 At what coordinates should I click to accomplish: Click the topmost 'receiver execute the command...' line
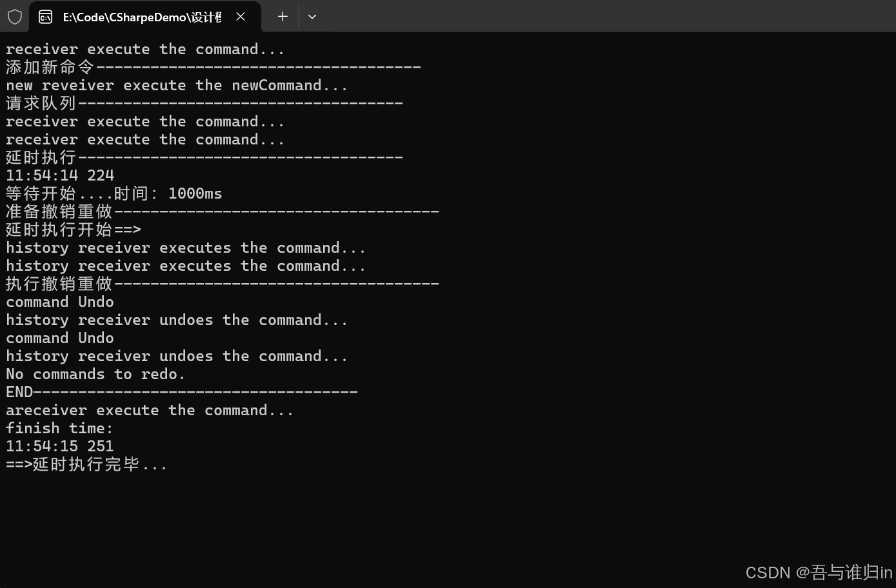(x=145, y=49)
